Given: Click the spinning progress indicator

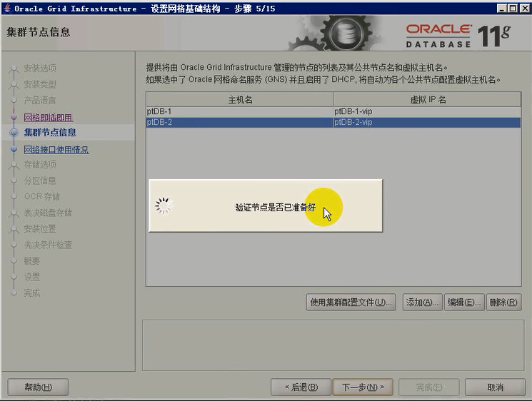Looking at the screenshot, I should tap(164, 206).
